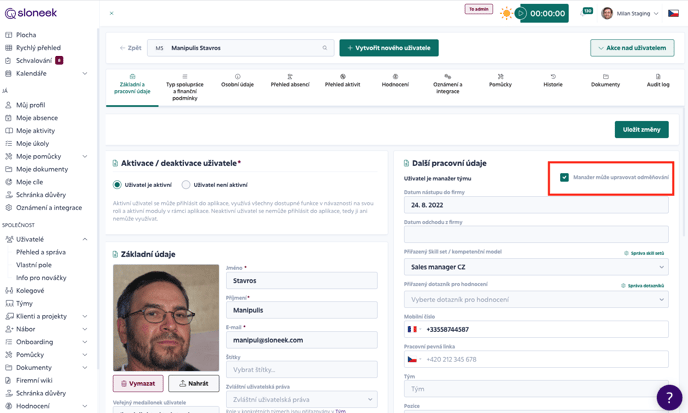688x413 pixels.
Task: Switch to Hodnocení tab
Action: coord(395,80)
